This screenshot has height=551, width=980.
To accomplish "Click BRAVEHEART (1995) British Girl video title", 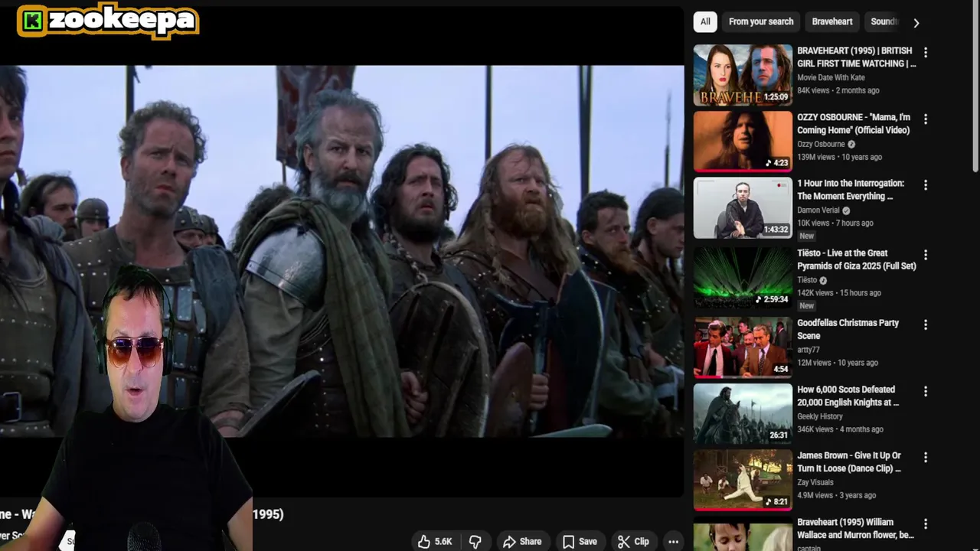I will click(x=856, y=57).
